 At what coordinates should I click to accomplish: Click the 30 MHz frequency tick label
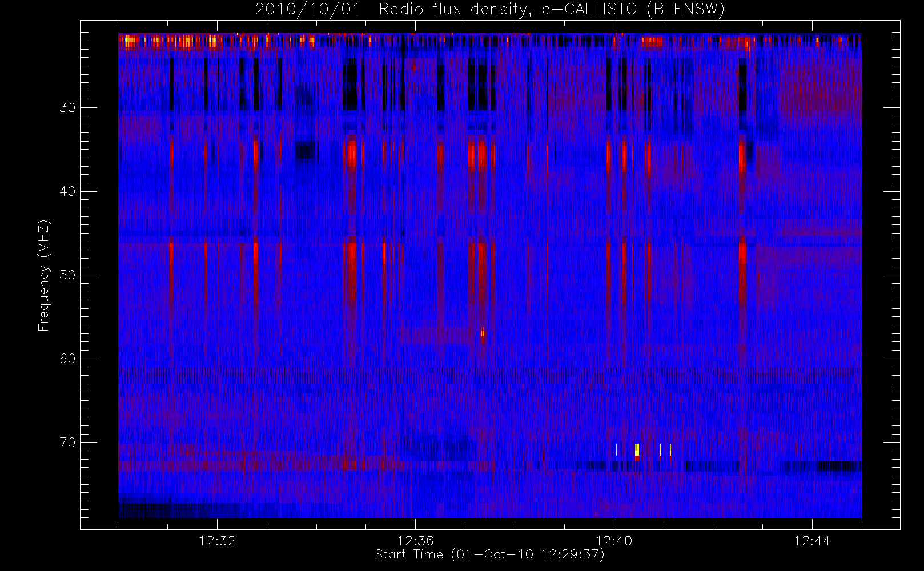click(x=67, y=107)
